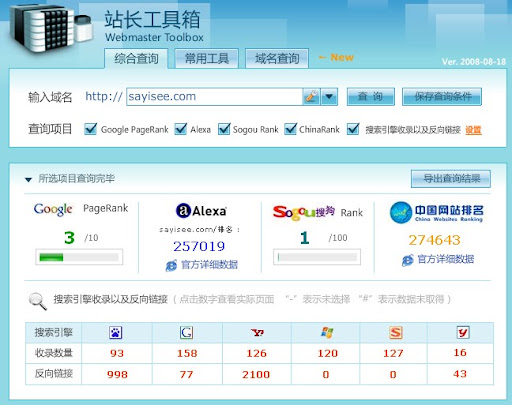Click the Windows Live flag icon header
The width and height of the screenshot is (512, 405).
[x=327, y=332]
